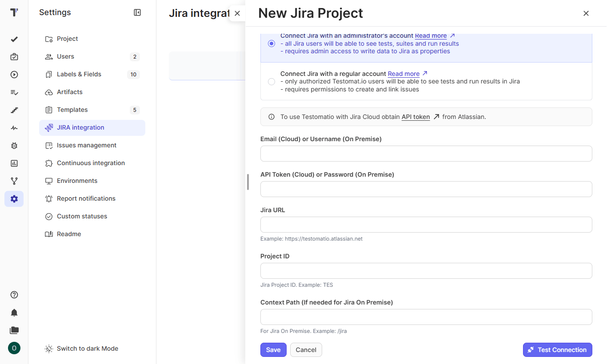Viewport: 607px width, 364px height.
Task: Close the Jira integration panel X
Action: [x=237, y=13]
